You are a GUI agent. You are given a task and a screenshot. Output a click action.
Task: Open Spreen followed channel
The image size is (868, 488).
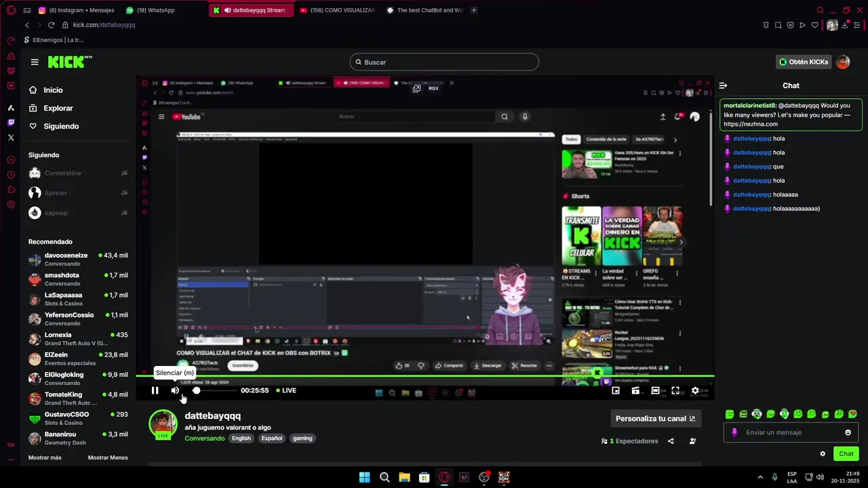click(78, 193)
